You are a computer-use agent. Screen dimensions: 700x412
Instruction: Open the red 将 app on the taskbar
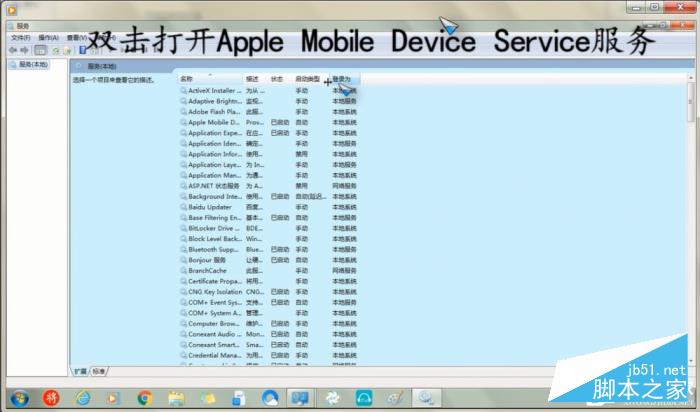coord(51,397)
